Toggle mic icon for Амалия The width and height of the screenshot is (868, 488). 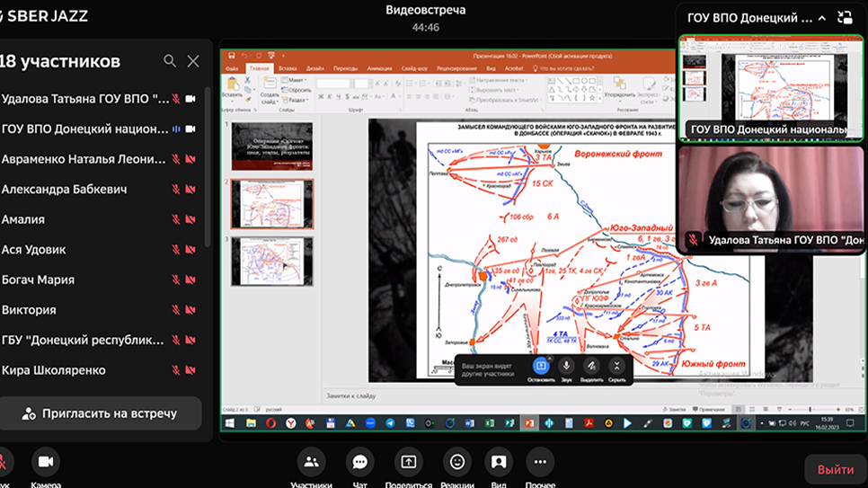176,220
